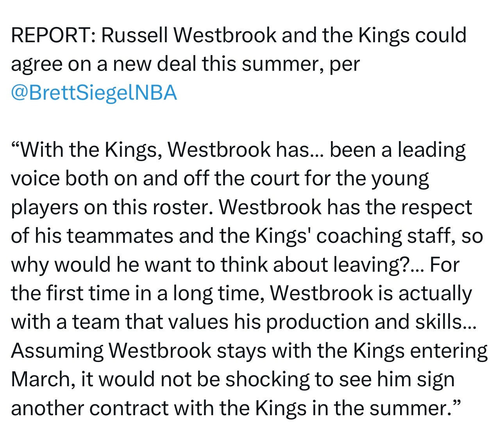Click the phrase 'been a leading'
504x441 pixels.
398,150
